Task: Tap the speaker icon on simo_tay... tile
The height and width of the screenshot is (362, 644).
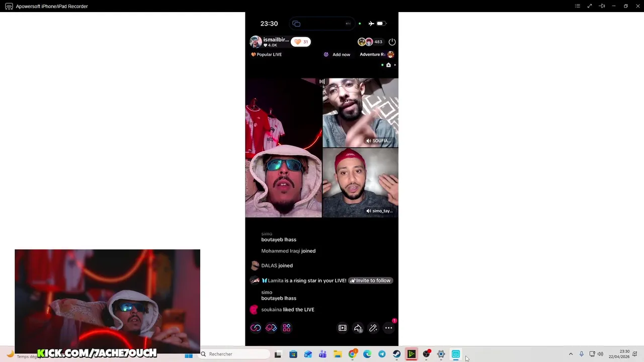Action: (x=369, y=211)
